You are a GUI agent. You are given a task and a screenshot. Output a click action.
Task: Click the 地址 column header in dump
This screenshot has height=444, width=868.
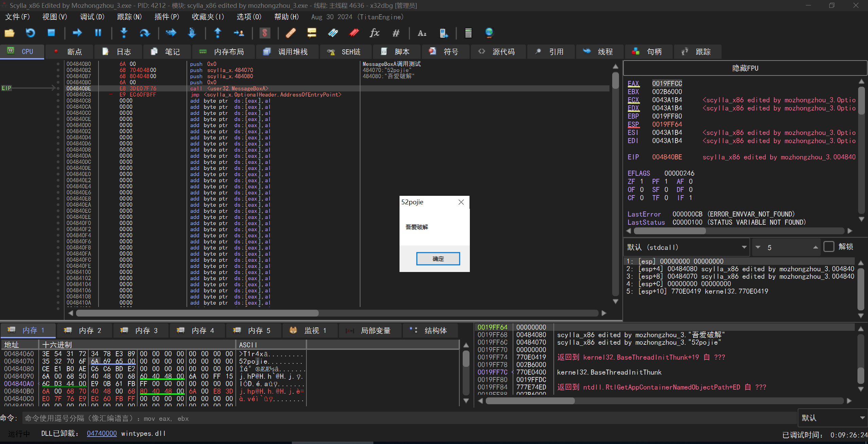(x=20, y=345)
